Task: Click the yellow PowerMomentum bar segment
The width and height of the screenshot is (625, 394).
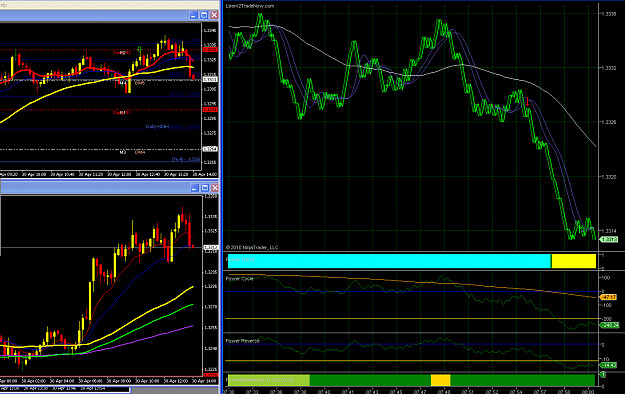Action: (x=440, y=380)
